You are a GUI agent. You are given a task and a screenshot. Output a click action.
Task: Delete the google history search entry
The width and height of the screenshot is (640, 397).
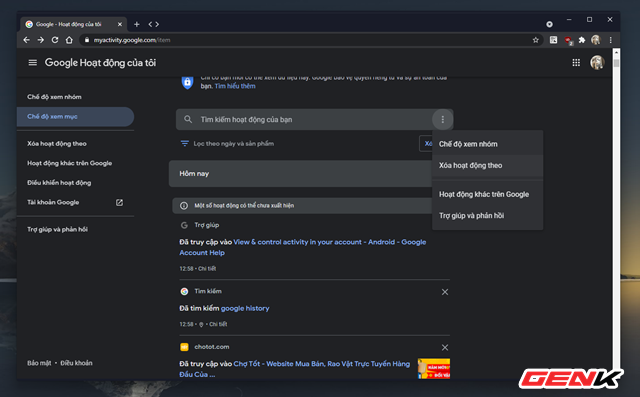(445, 292)
